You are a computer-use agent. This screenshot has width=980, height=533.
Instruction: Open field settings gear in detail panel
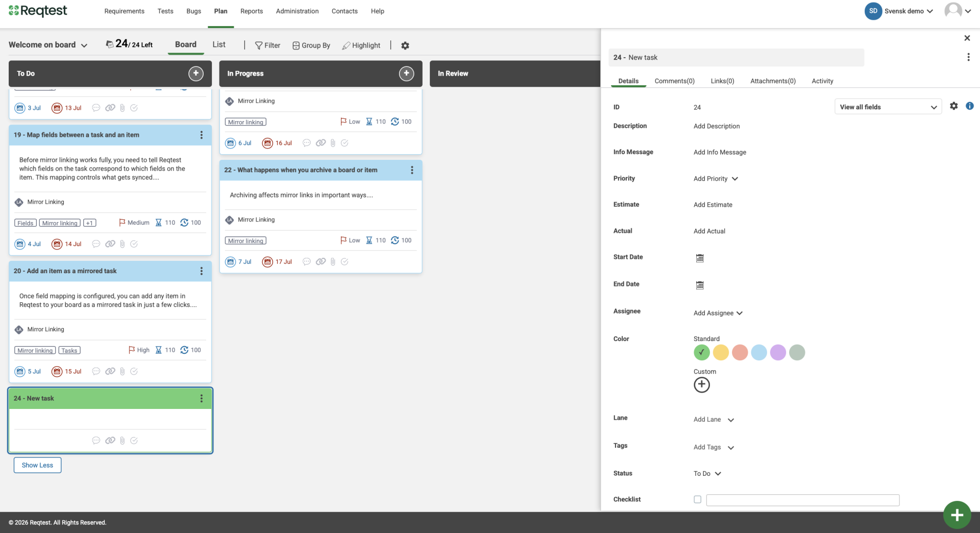point(953,106)
